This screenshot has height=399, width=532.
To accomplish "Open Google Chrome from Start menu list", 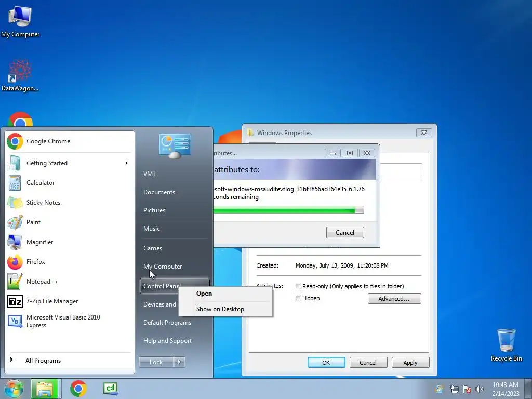I will coord(70,141).
